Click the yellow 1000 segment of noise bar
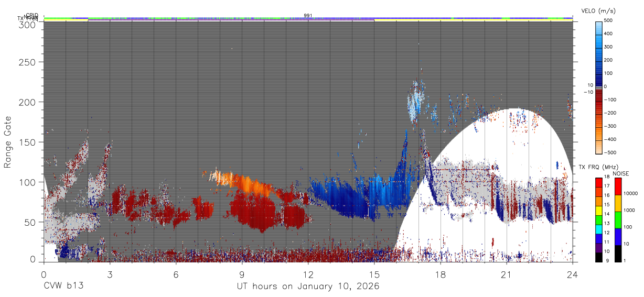 click(x=618, y=203)
